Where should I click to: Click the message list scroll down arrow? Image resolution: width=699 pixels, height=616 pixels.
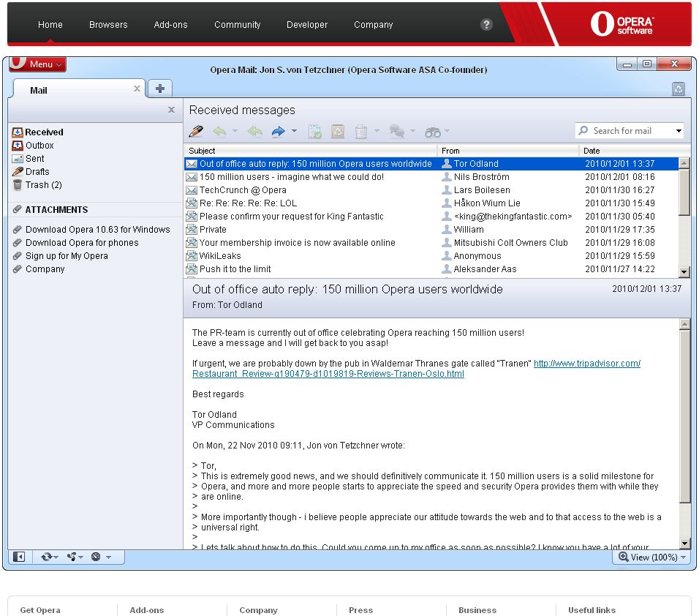[684, 271]
